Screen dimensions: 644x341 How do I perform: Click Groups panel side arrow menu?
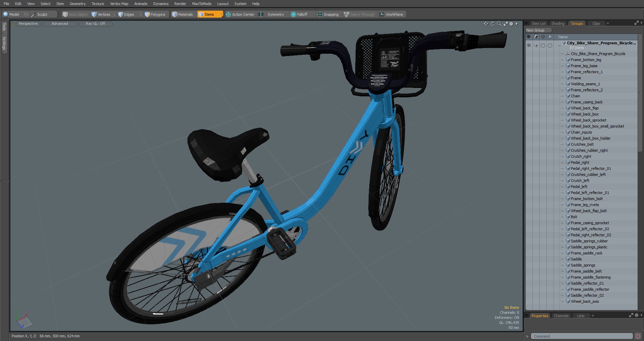641,23
